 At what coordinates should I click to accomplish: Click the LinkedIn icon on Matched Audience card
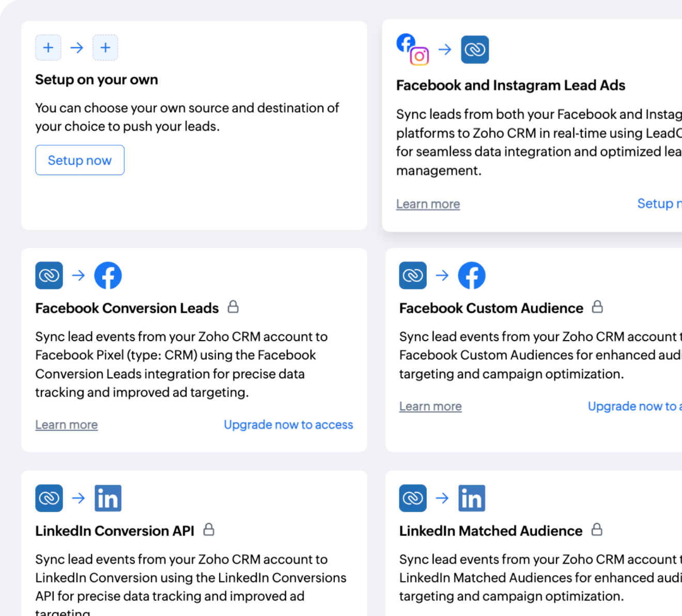(x=472, y=498)
